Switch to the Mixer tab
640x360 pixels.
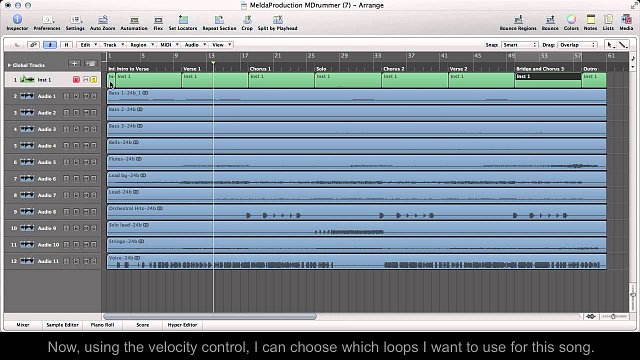pyautogui.click(x=23, y=325)
